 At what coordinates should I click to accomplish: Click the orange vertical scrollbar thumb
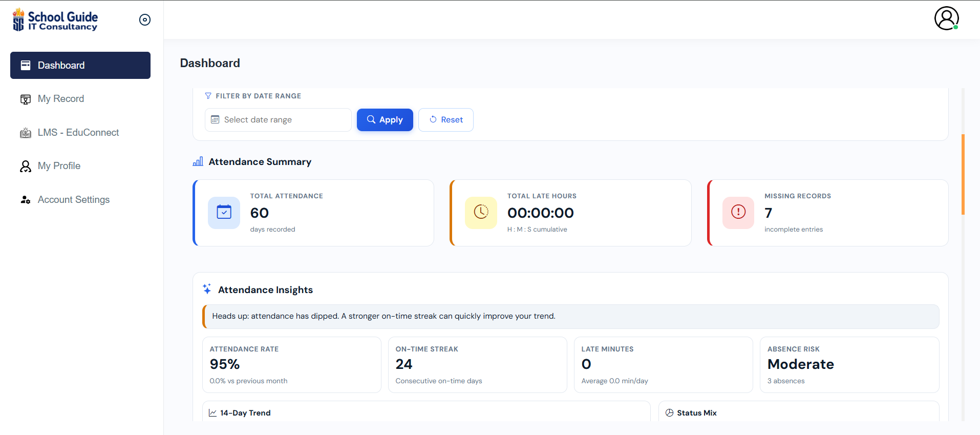tap(963, 174)
